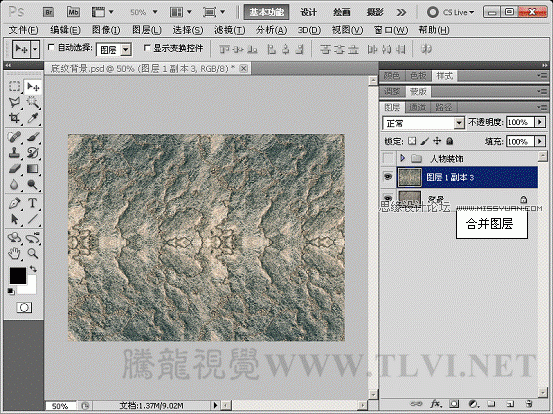Screen dimensions: 553x414
Task: Select the Zoom tool
Action: [33, 253]
